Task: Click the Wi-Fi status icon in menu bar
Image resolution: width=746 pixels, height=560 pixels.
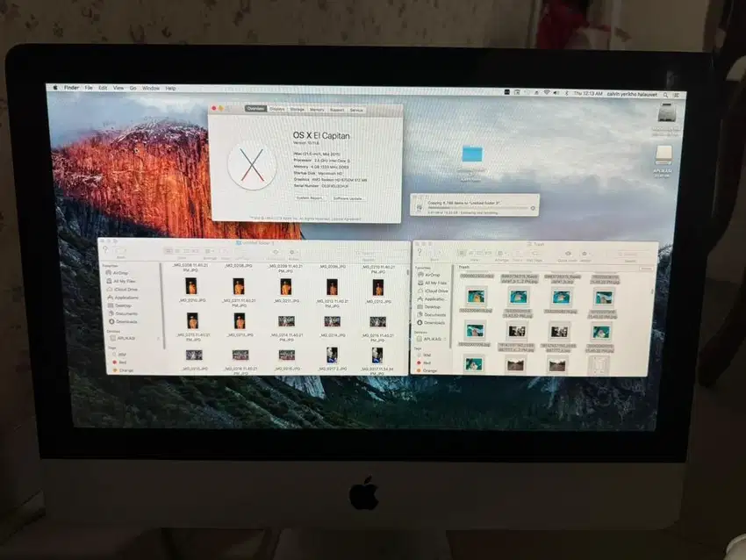Action: coord(547,93)
